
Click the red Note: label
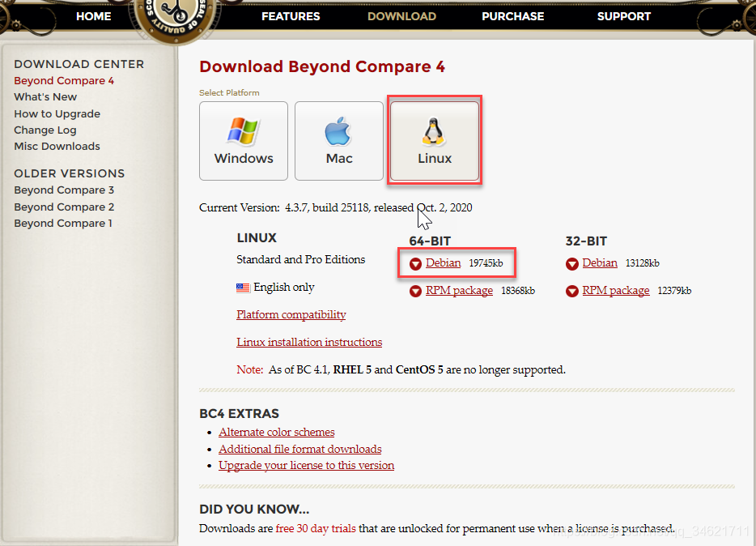[250, 370]
